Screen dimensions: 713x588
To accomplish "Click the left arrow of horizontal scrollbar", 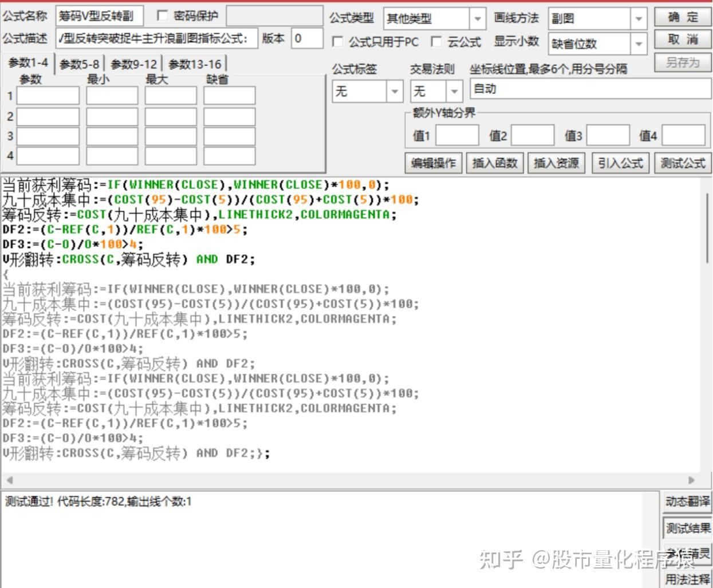I will click(9, 480).
